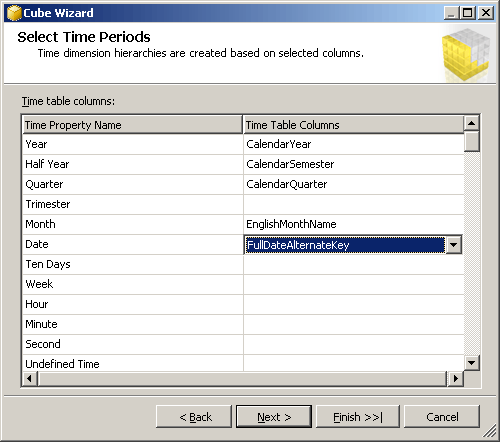Click the Time Property Name column header
Viewport: 500px width, 442px height.
click(x=132, y=125)
